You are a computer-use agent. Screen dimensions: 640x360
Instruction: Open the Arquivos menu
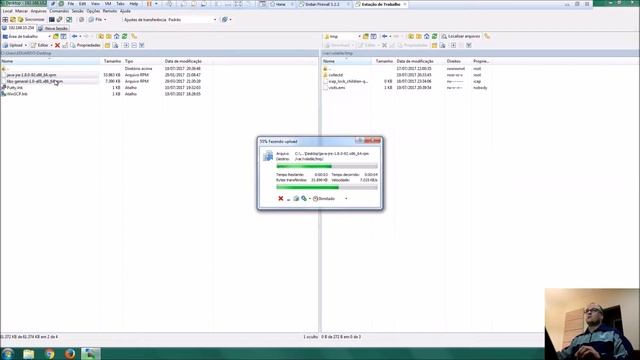[x=39, y=11]
